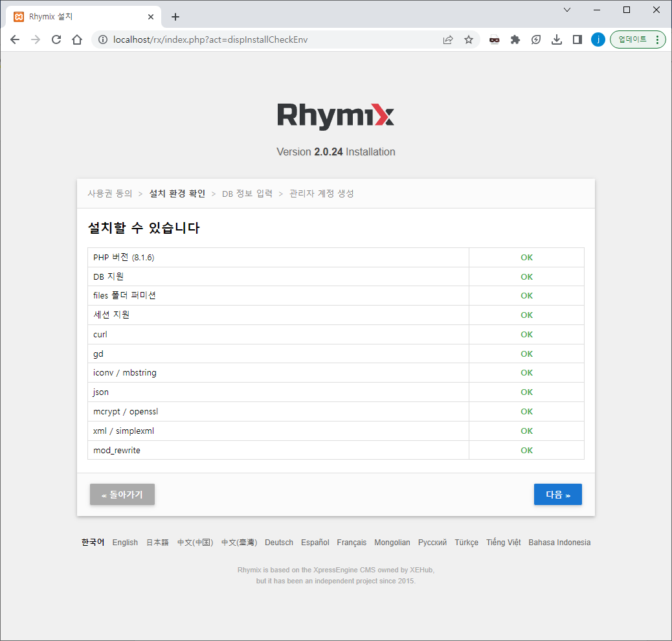Screen dimensions: 672x641
Task: Switch language to 中文(臺灣)
Action: pos(239,543)
